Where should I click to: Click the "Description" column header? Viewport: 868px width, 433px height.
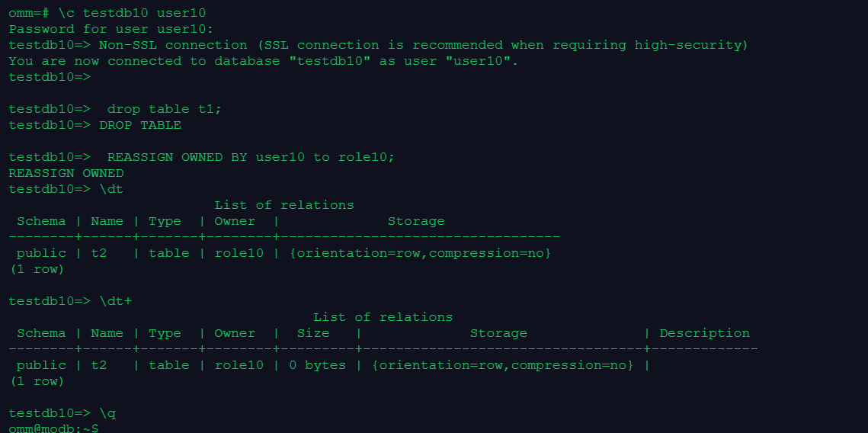tap(704, 333)
